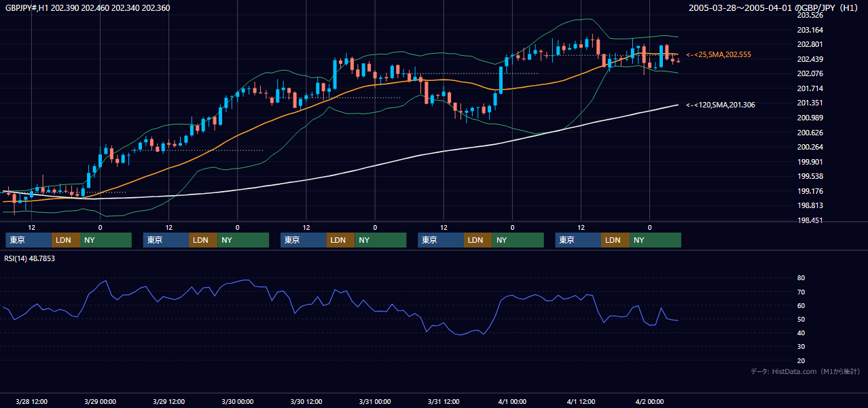Click the RSI 80 level label
The height and width of the screenshot is (408, 868).
pos(801,278)
